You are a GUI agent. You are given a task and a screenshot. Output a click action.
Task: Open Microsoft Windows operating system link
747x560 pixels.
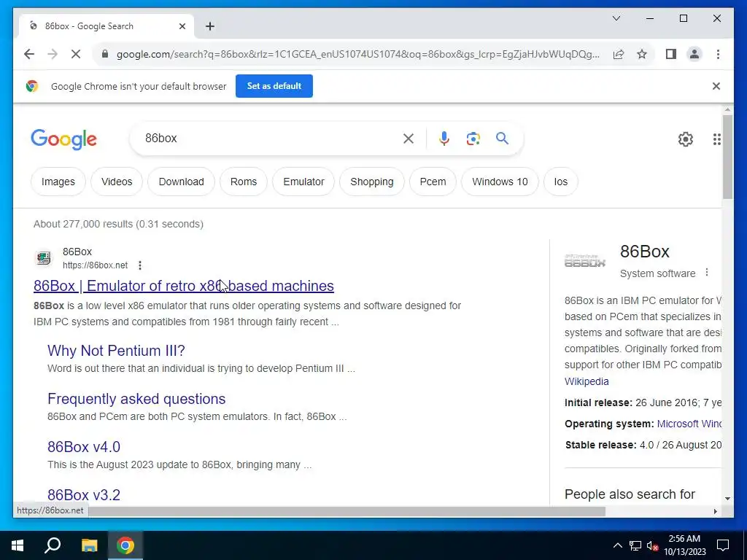pos(689,424)
